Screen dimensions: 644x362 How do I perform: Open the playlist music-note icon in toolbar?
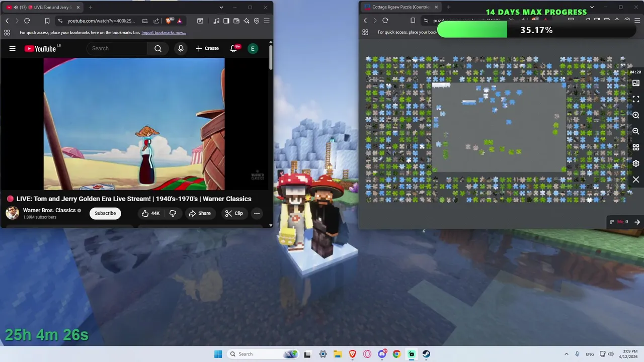click(x=216, y=21)
